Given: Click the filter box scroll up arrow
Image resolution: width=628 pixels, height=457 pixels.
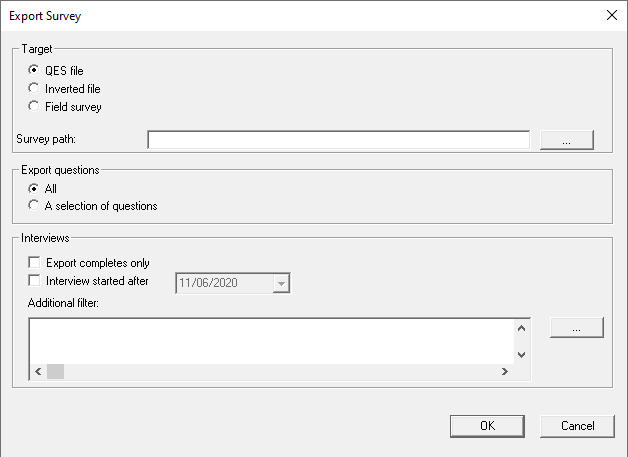Looking at the screenshot, I should pyautogui.click(x=521, y=328).
